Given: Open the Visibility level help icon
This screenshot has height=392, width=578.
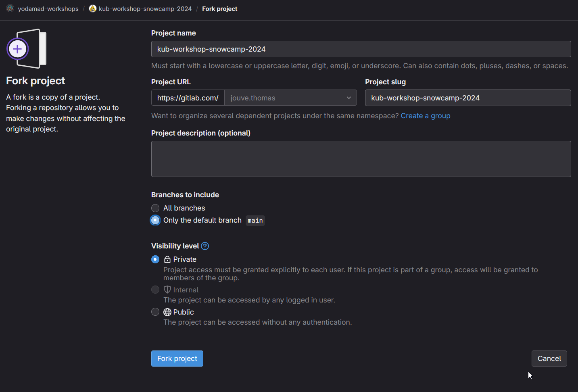Looking at the screenshot, I should tap(205, 246).
